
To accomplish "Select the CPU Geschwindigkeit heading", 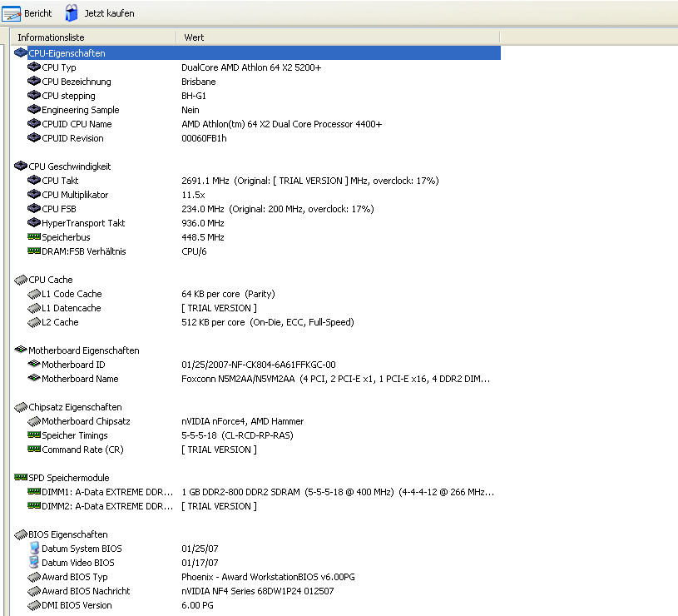I will (70, 166).
